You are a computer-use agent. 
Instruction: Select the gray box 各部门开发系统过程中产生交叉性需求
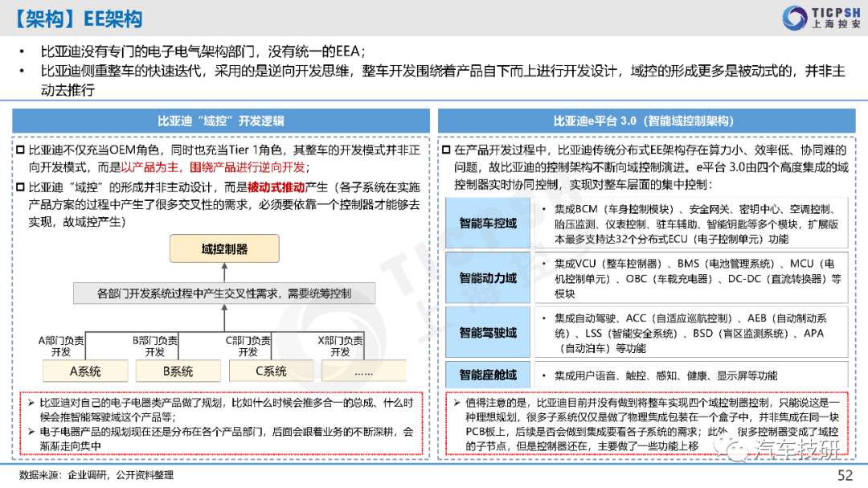click(224, 293)
